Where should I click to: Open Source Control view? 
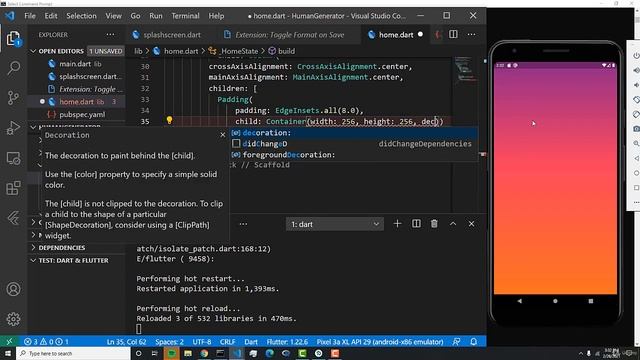[13, 98]
